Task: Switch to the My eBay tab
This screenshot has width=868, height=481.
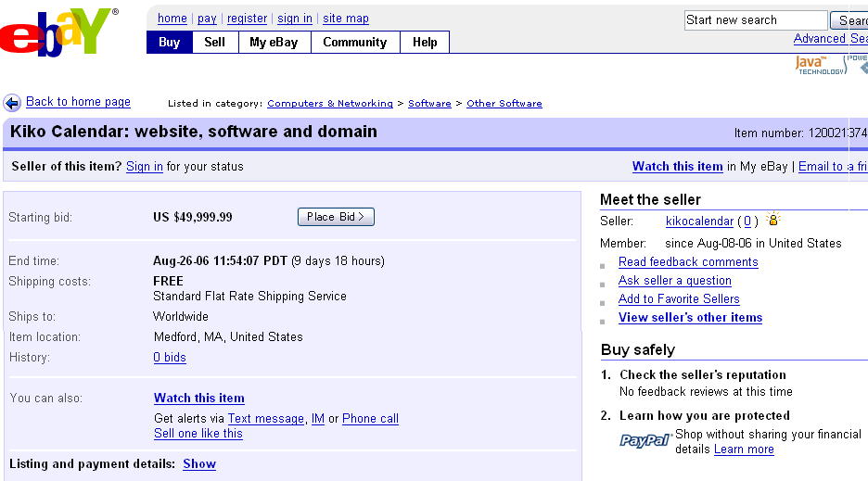Action: 274,42
